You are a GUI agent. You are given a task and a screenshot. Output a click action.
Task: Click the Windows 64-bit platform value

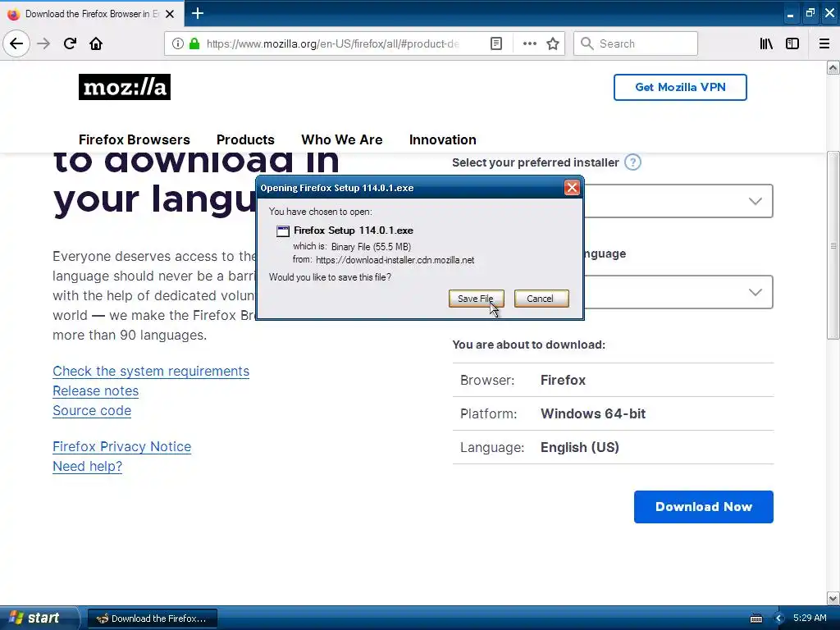pos(592,413)
